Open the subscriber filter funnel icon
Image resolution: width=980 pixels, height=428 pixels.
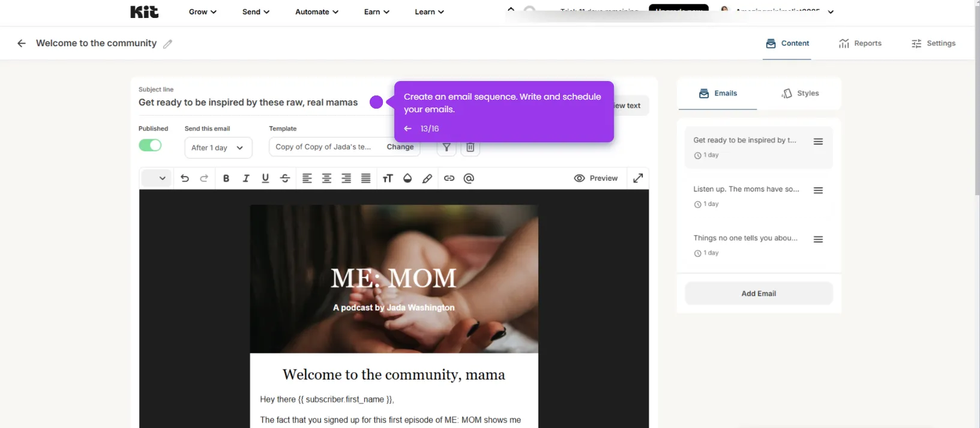pyautogui.click(x=446, y=148)
